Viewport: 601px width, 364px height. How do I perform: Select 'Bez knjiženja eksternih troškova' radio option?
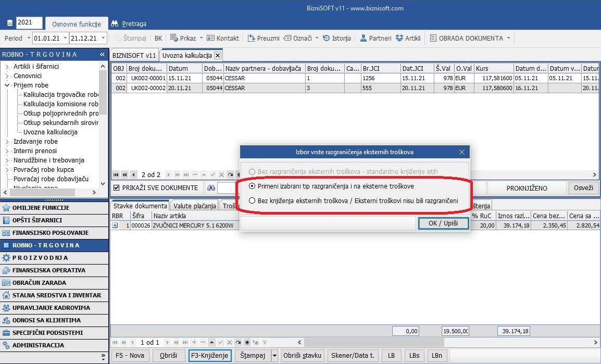253,200
